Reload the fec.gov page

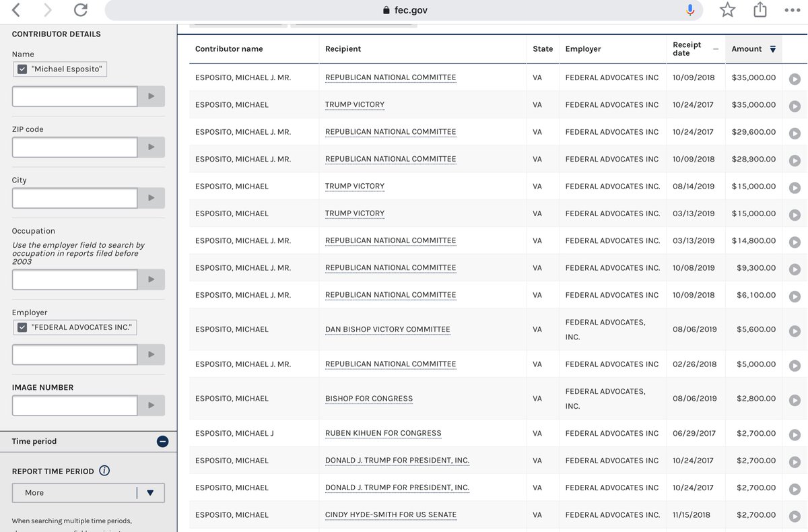pos(80,10)
